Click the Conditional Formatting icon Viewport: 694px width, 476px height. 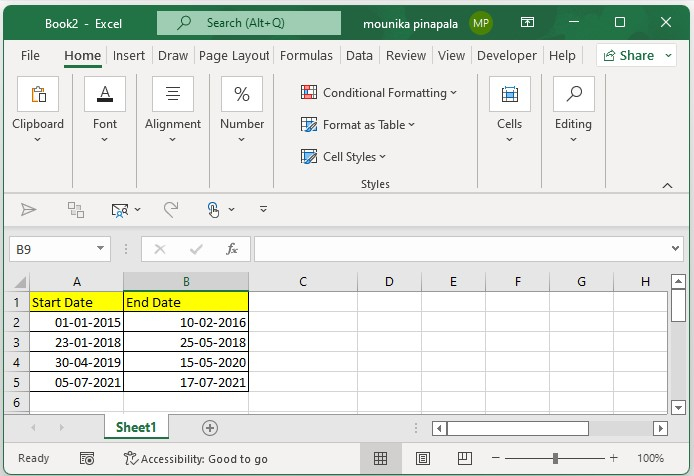309,92
